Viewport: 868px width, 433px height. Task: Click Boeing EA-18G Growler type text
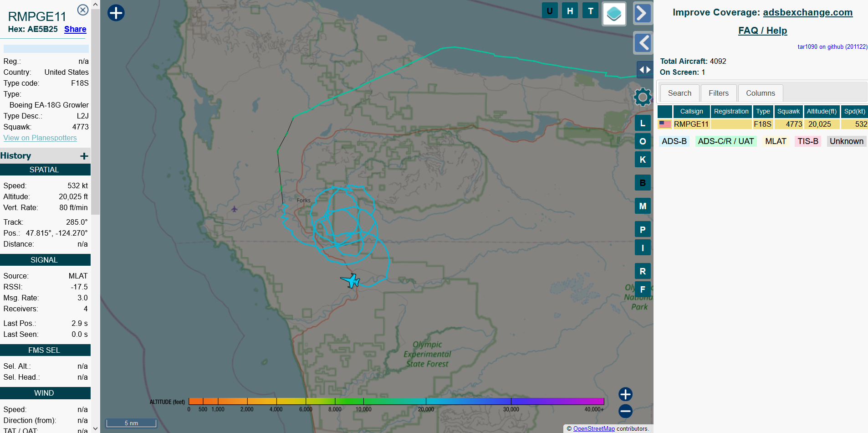click(49, 105)
